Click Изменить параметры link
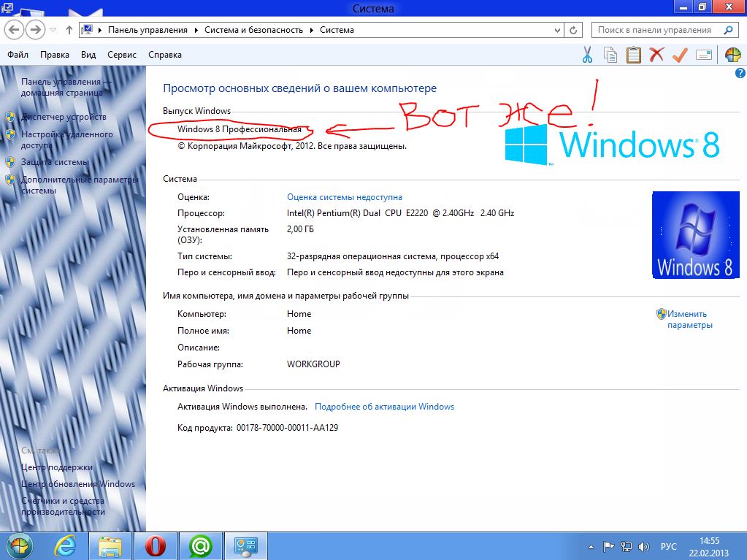The height and width of the screenshot is (560, 747). point(690,319)
